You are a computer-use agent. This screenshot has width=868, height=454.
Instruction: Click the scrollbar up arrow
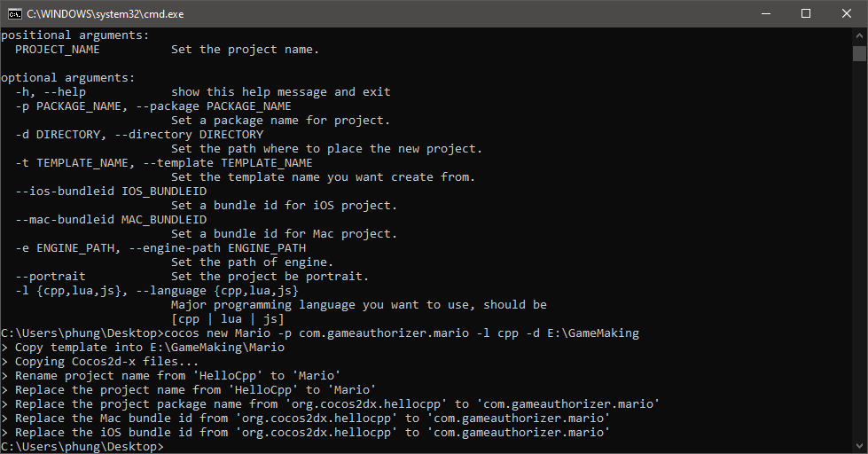pyautogui.click(x=859, y=35)
